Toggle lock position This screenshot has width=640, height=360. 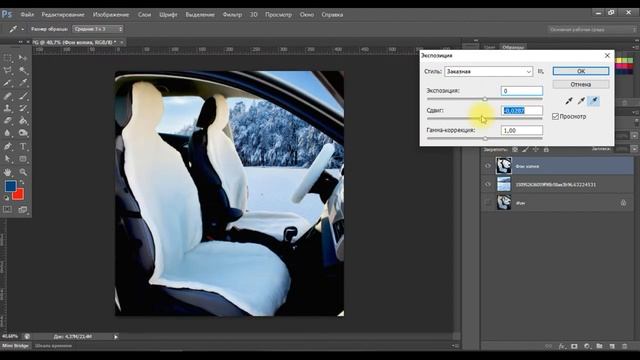coord(536,150)
